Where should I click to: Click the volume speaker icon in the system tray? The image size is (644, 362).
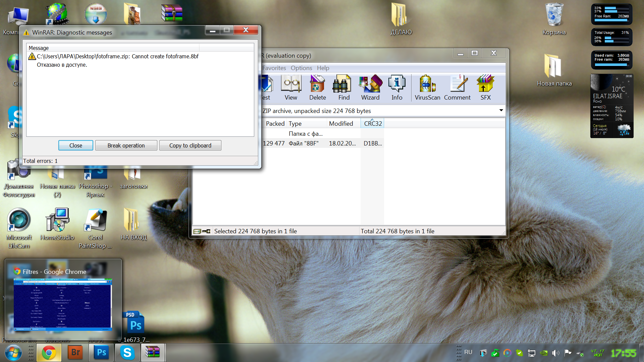pos(555,353)
